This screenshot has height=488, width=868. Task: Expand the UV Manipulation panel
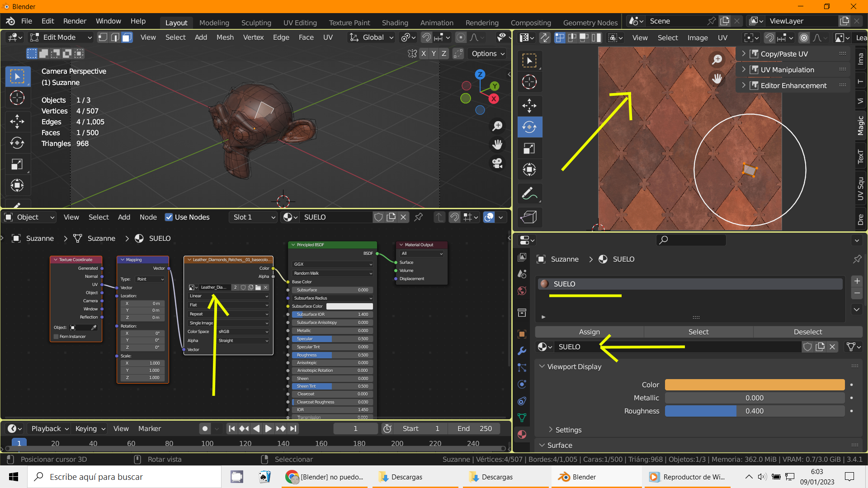(x=787, y=70)
